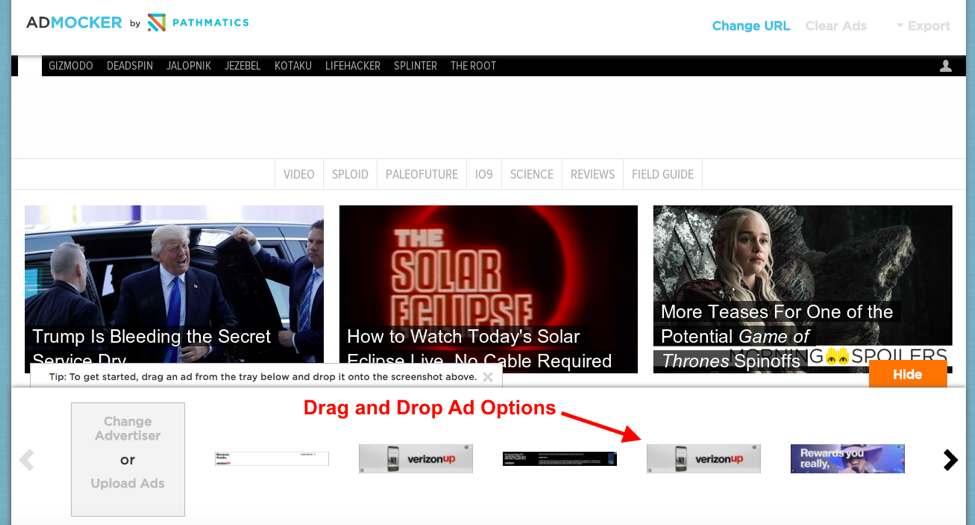Open Gizmodo in the network bar
Image resolution: width=975 pixels, height=525 pixels.
[x=71, y=66]
